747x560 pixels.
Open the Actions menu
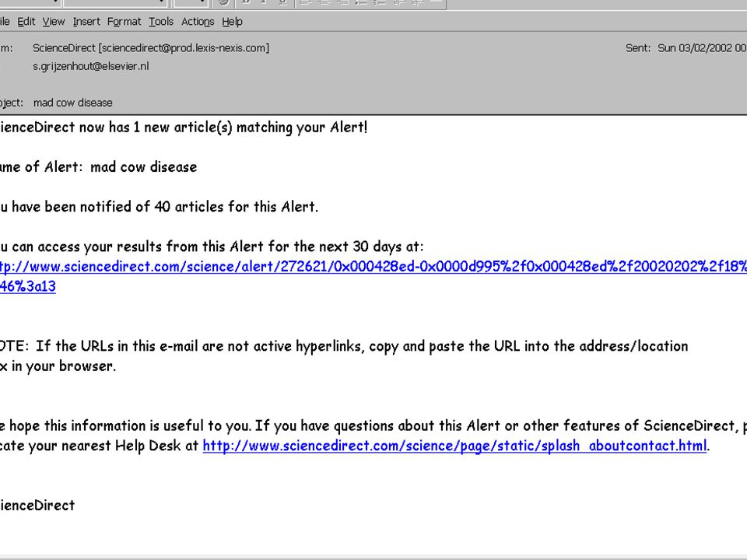click(198, 22)
